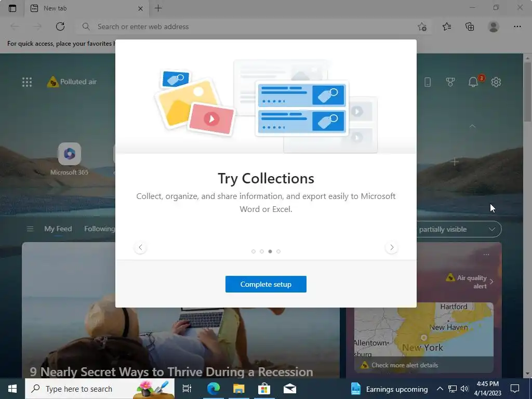532x399 pixels.
Task: Select the first carousel page dot
Action: click(x=254, y=251)
